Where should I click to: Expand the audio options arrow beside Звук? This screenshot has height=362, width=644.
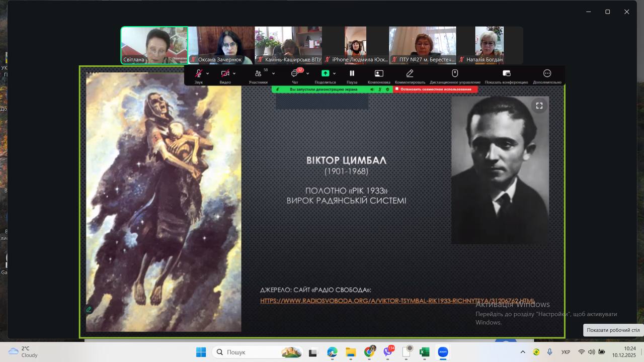208,73
